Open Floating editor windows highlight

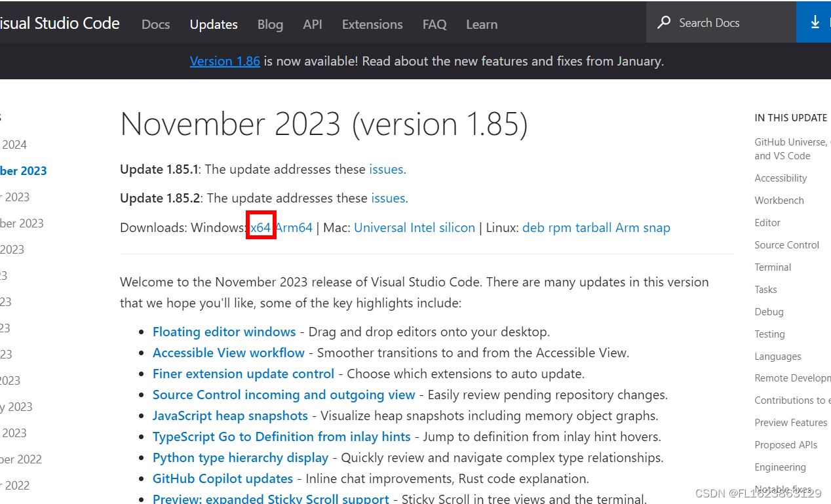tap(224, 332)
